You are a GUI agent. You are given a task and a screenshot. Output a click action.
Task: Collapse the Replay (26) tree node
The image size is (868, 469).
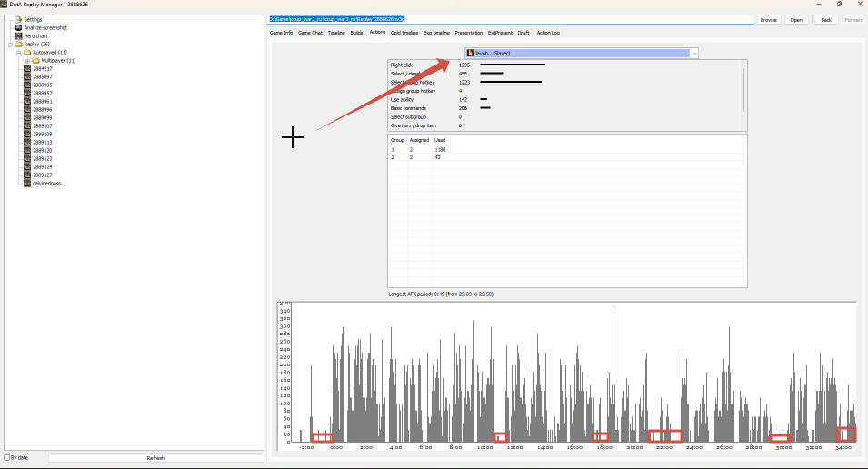[x=10, y=45]
